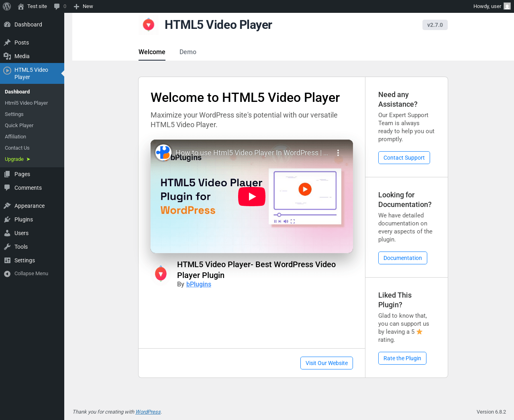Click the Users person icon

tap(7, 233)
